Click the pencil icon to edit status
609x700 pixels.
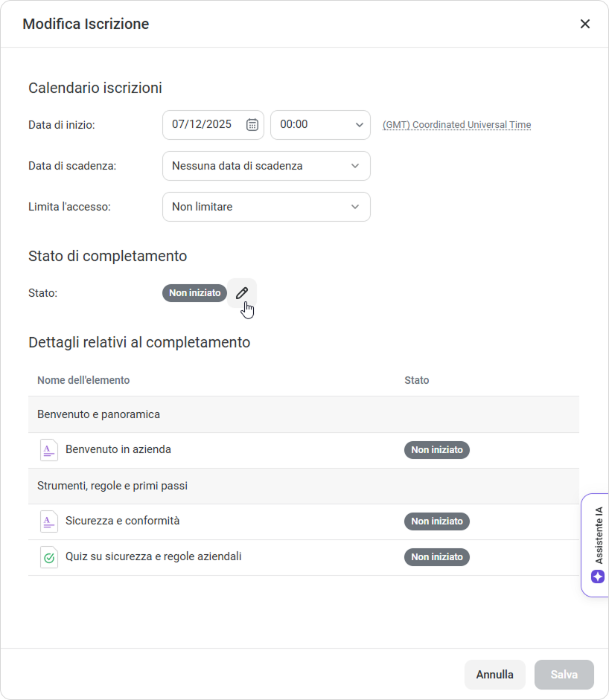tap(241, 293)
